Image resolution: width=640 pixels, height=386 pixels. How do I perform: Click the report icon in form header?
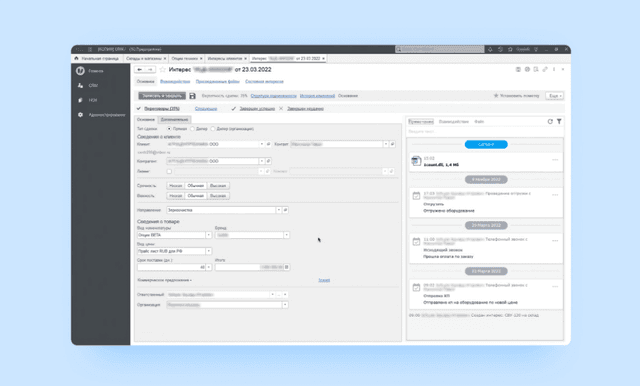click(536, 69)
